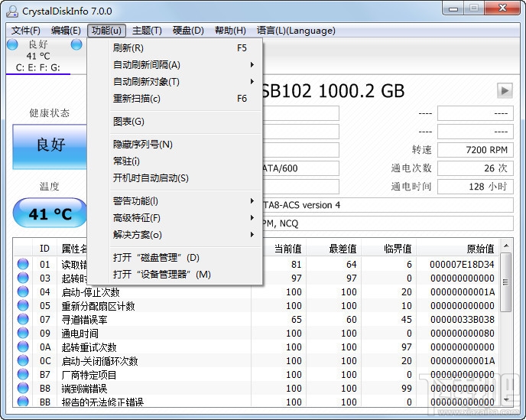Click status orb for row 05 重新分配扇区计数
This screenshot has width=526, height=420.
point(23,305)
